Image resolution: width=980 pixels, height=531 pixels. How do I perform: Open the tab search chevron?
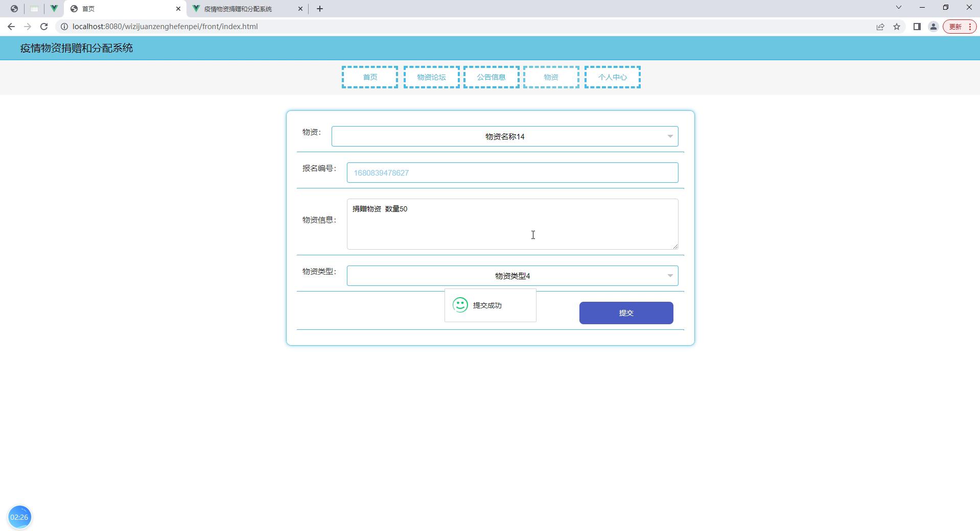coord(899,8)
